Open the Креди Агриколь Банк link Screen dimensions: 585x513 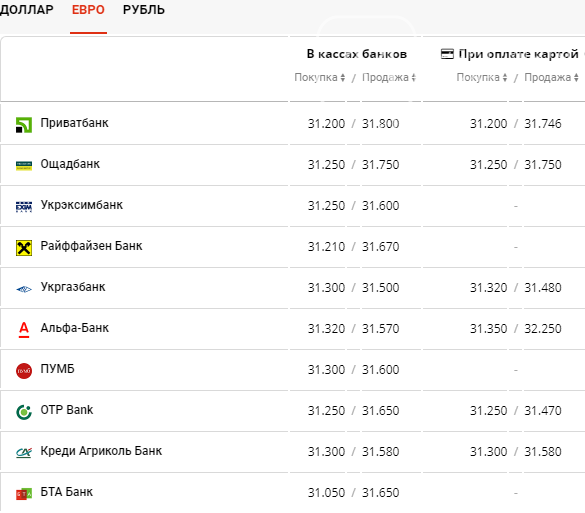(101, 451)
